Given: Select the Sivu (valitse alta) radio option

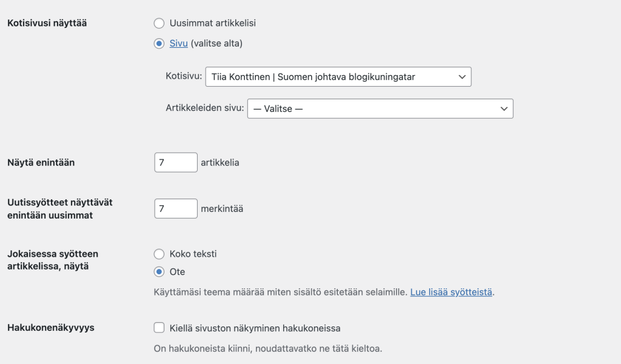Looking at the screenshot, I should 159,43.
